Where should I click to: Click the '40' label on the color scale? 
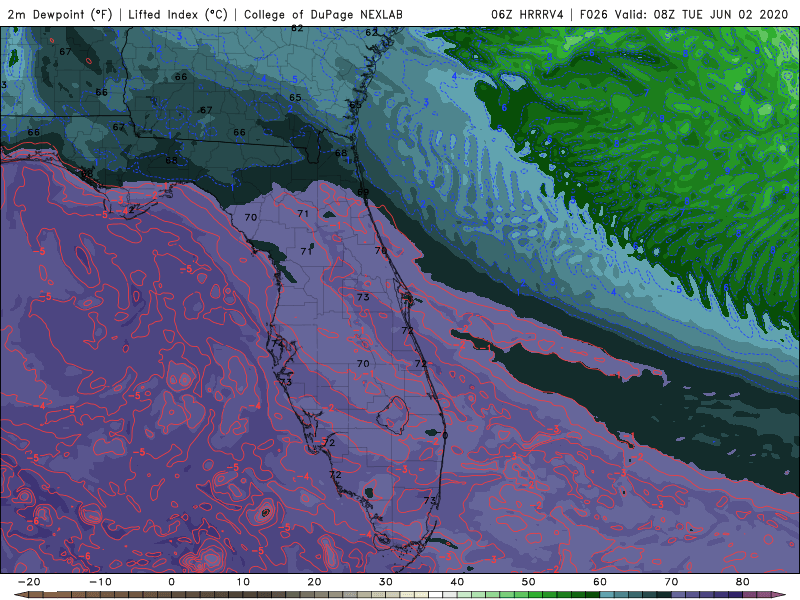coord(457,582)
